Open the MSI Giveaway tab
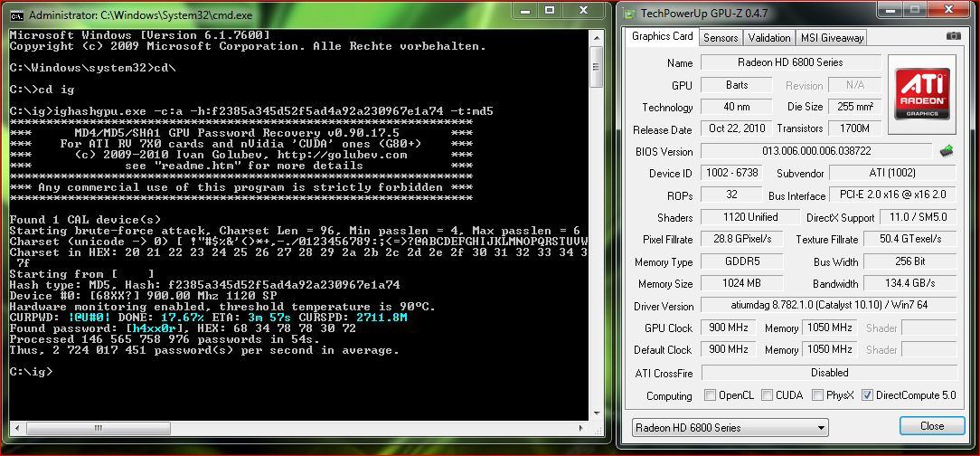This screenshot has width=980, height=456. [x=832, y=37]
